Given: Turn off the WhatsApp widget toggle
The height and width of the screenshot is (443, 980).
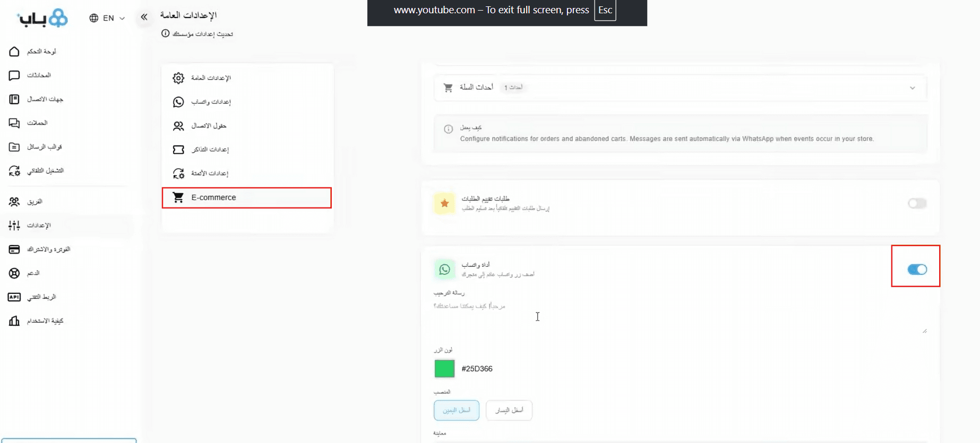Looking at the screenshot, I should tap(917, 270).
